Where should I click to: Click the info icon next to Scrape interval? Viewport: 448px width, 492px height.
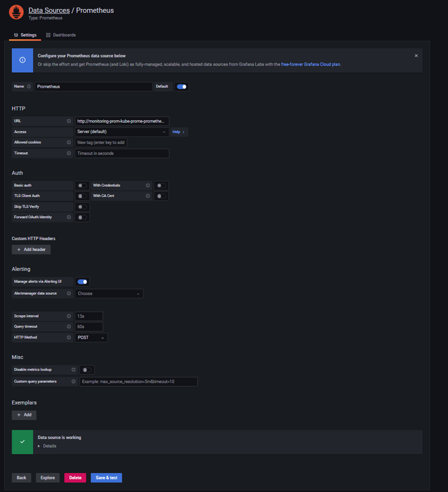[x=68, y=316]
